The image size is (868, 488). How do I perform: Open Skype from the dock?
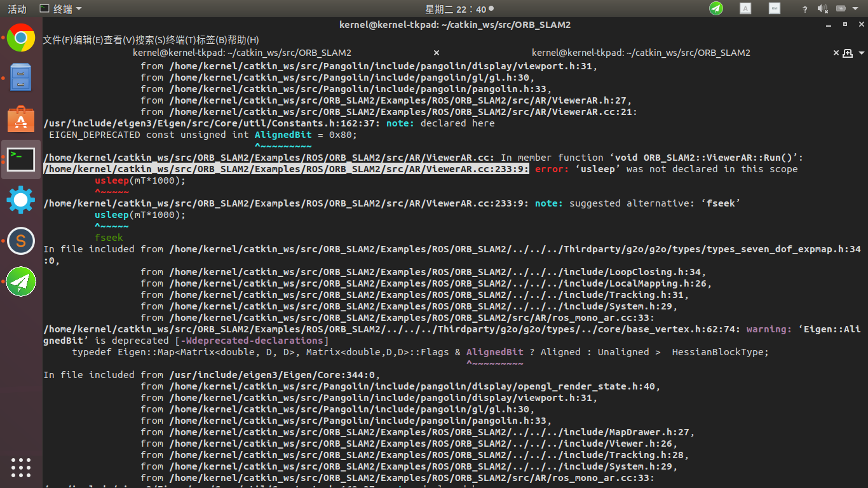click(x=20, y=240)
